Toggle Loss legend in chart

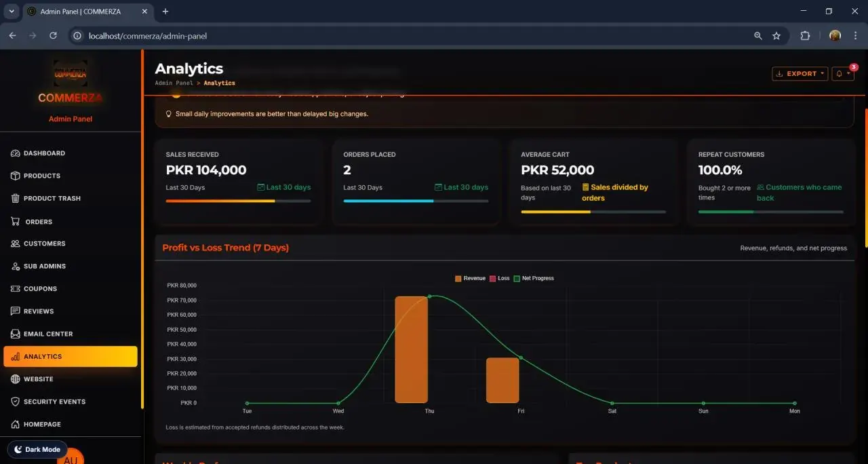point(499,278)
